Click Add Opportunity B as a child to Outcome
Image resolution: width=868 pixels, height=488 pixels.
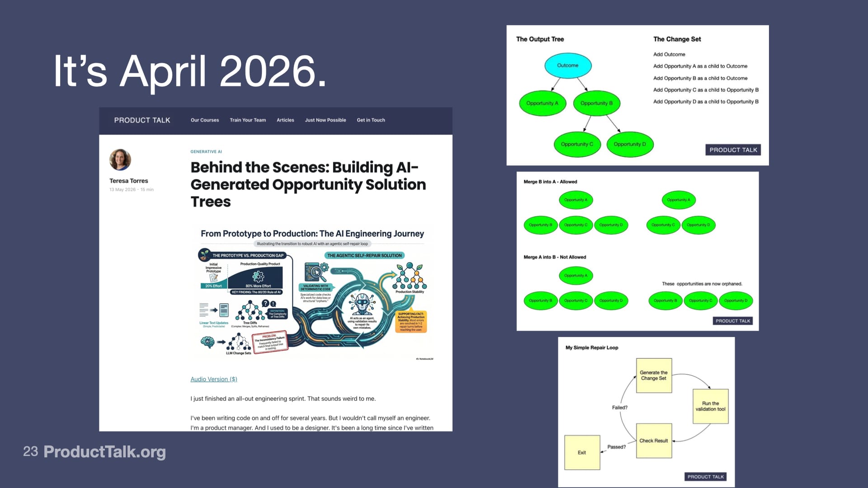[700, 78]
